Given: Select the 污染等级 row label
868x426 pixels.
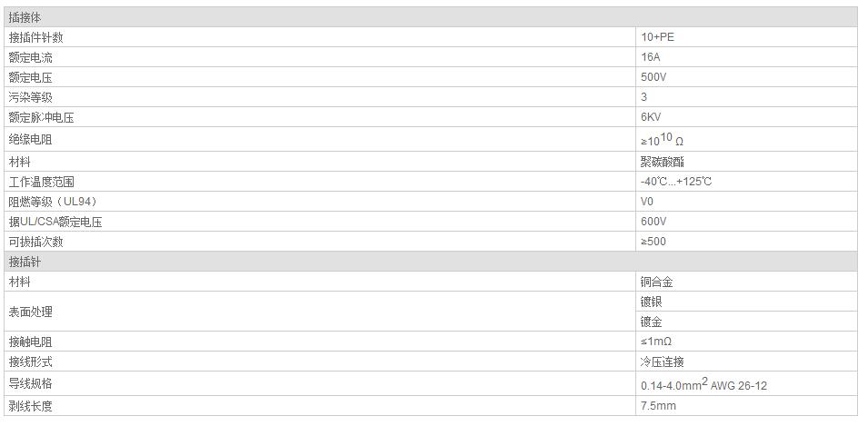Looking at the screenshot, I should click(x=30, y=97).
